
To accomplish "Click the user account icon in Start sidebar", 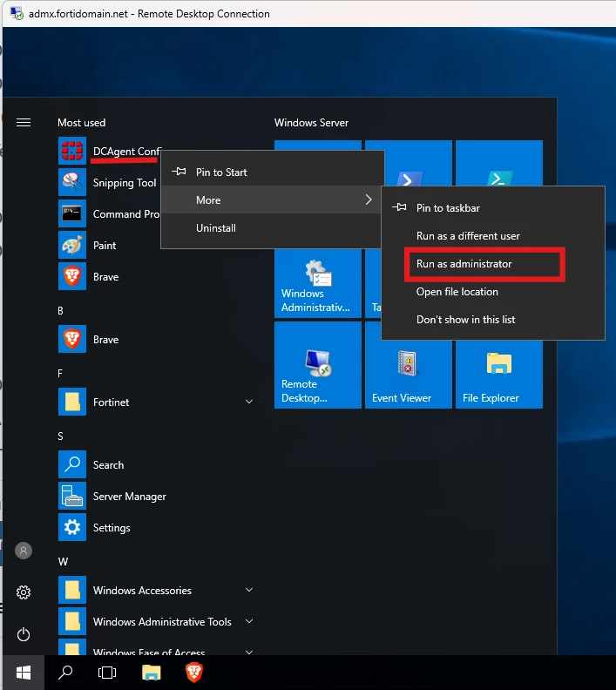I will [x=24, y=551].
